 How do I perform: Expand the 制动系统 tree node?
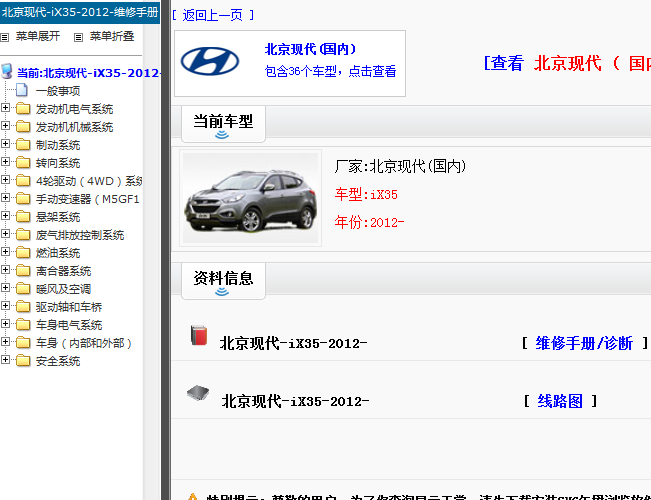[5, 144]
